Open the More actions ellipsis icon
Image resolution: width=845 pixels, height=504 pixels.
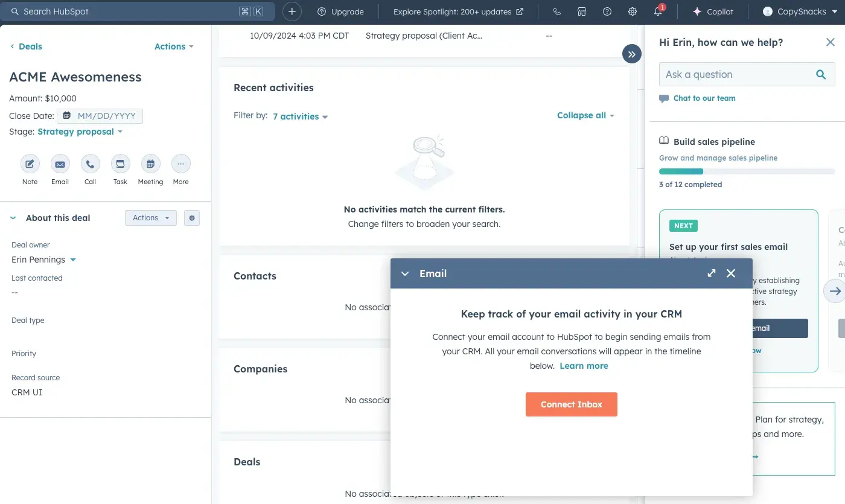[180, 164]
